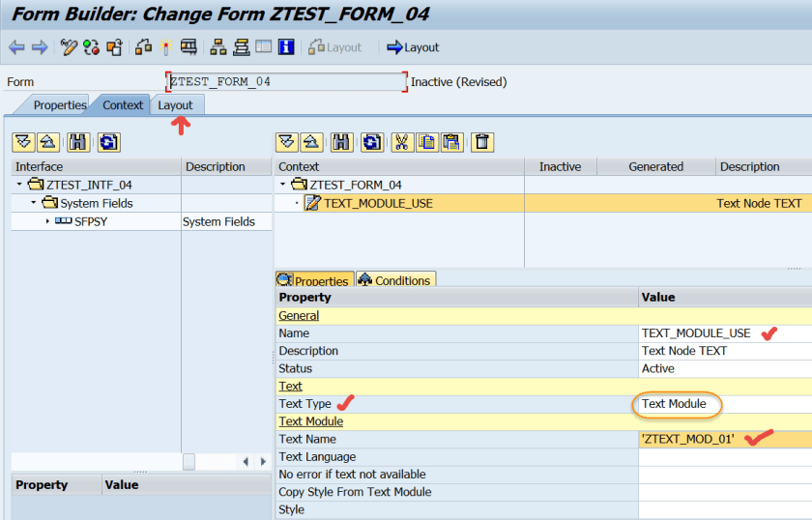The height and width of the screenshot is (520, 812).
Task: Click the paste icon in Context toolbar
Action: coord(451,142)
